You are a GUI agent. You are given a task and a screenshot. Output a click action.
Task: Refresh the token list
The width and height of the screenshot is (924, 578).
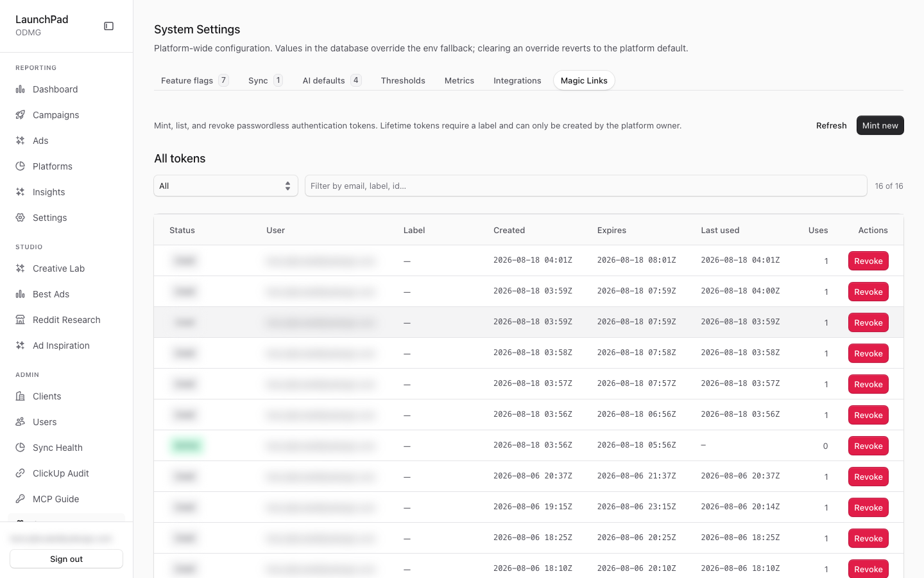point(832,125)
